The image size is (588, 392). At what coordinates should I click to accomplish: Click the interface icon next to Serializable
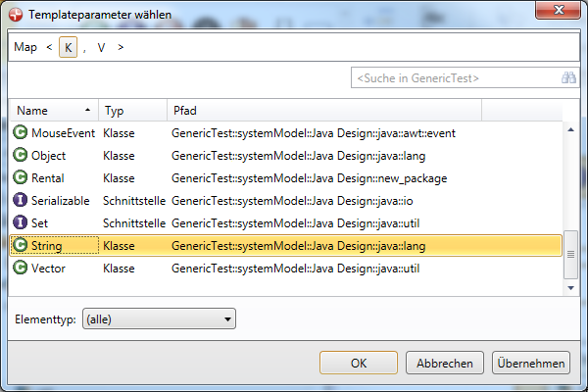[x=21, y=200]
